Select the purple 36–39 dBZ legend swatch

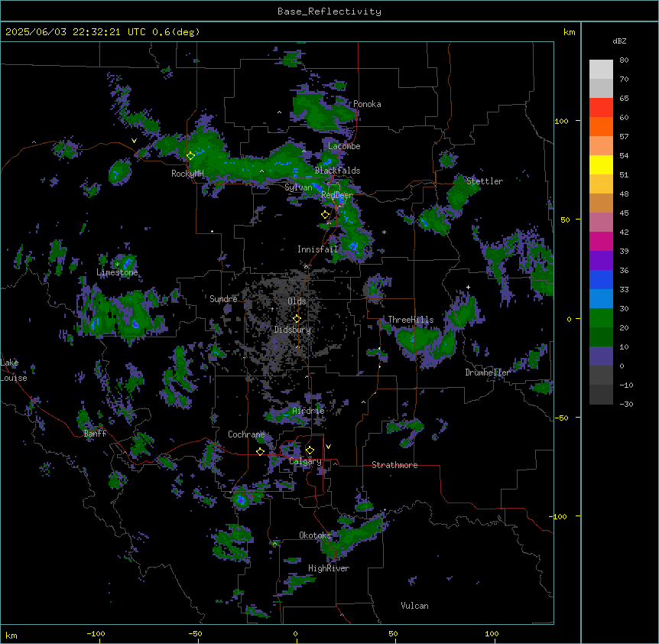click(x=601, y=261)
